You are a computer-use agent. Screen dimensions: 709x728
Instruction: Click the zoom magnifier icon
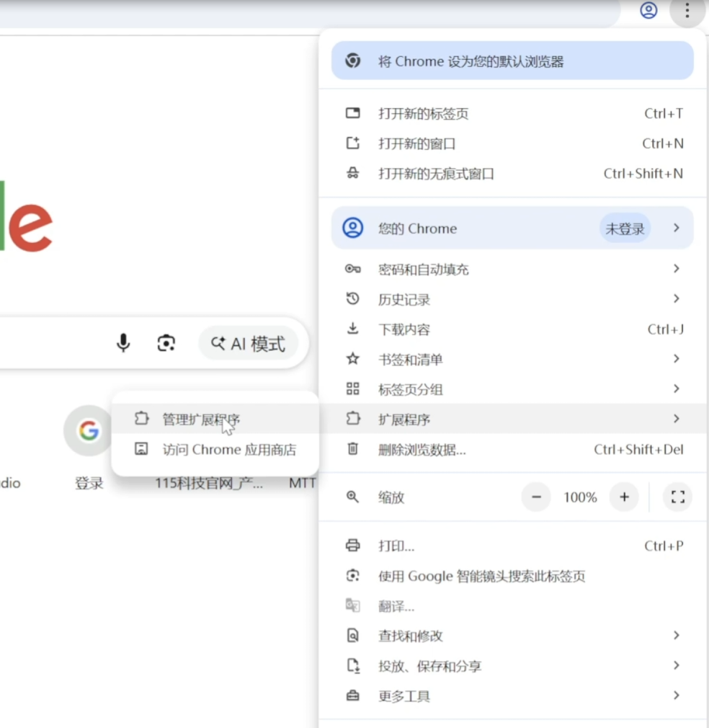(x=352, y=497)
